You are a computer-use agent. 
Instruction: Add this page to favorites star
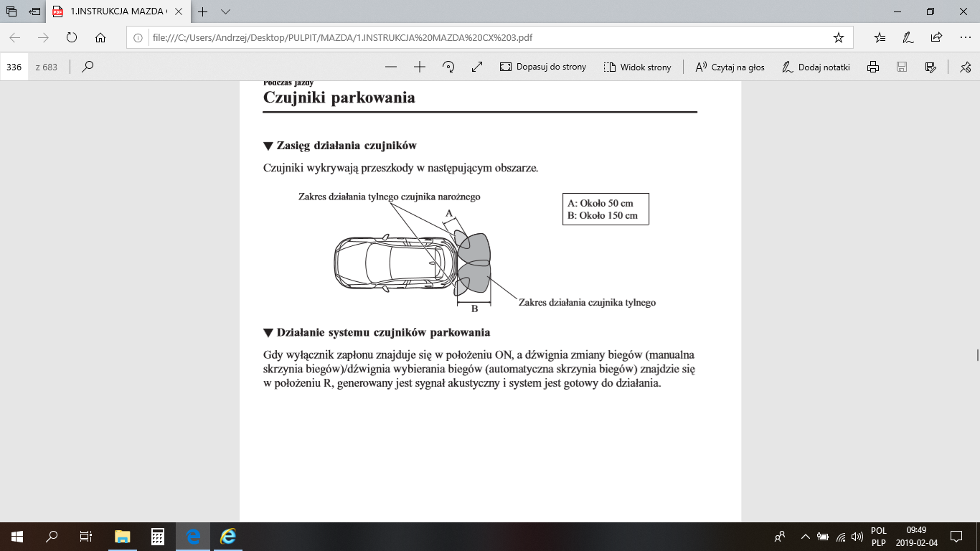coord(838,38)
